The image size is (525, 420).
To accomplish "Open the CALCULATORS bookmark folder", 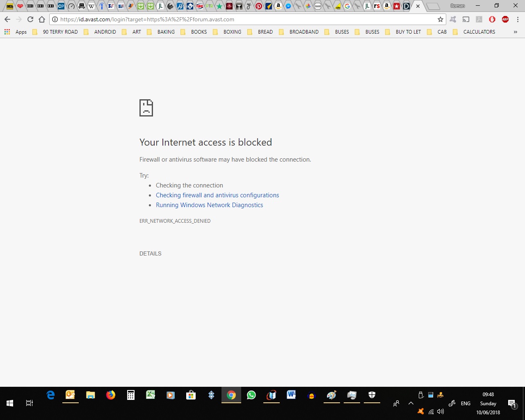I will click(474, 32).
